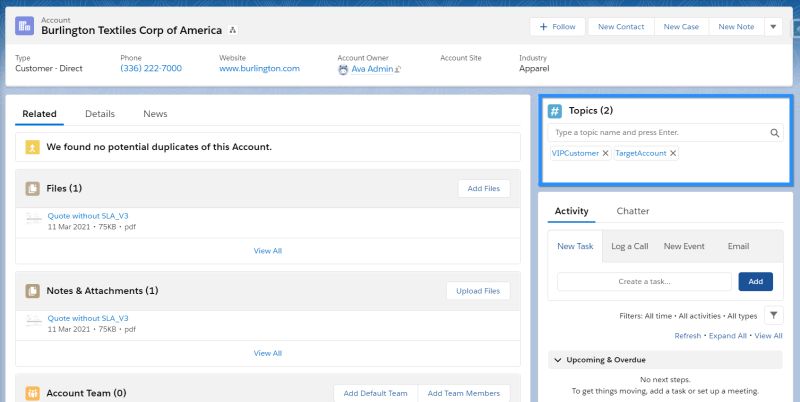Click the New Contact button

(x=621, y=27)
